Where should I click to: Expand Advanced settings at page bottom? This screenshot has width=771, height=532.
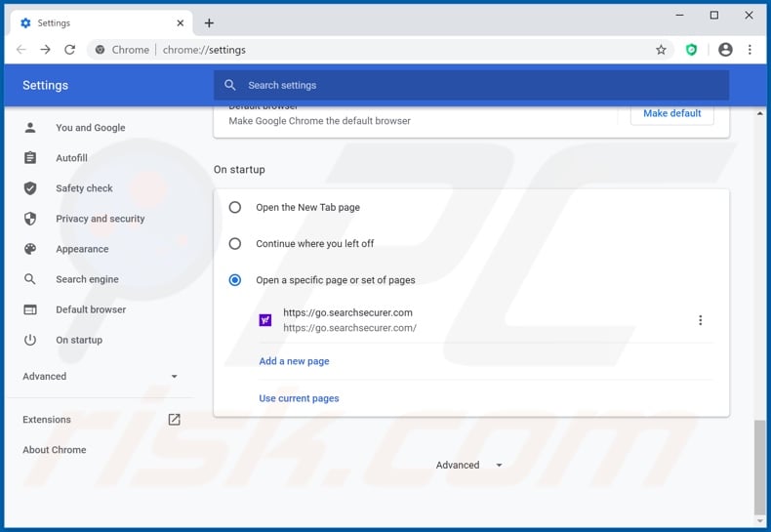(468, 466)
